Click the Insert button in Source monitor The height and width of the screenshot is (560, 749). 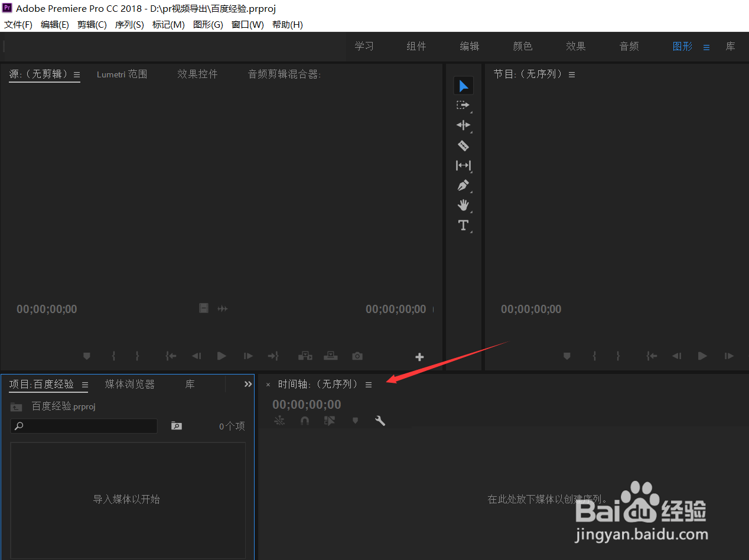click(x=305, y=356)
